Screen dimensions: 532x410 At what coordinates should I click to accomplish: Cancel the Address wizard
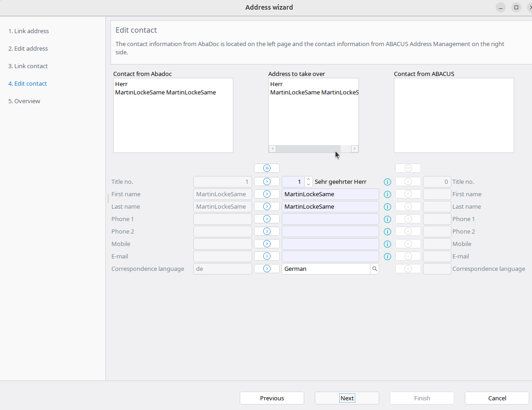(497, 398)
